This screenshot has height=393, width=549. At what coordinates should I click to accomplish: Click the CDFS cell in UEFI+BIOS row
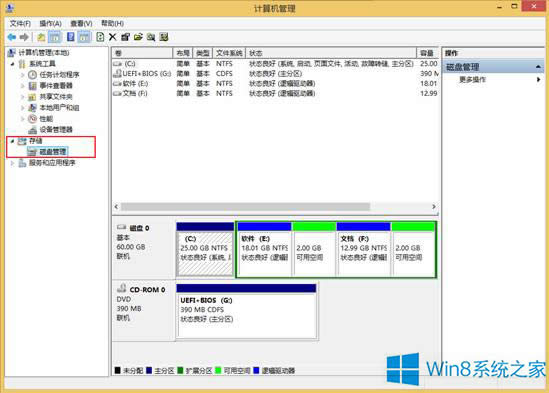tap(224, 74)
